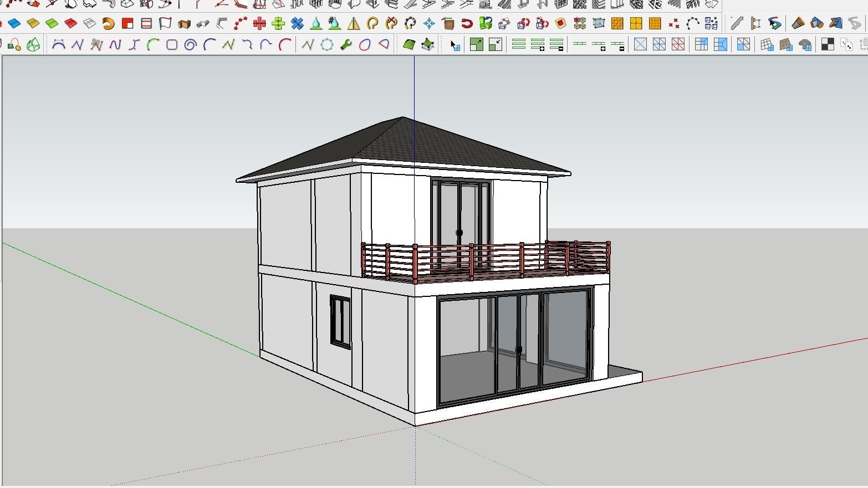Click the orange two-by-two grid icon
Screen dimensions: 868x488
[x=636, y=23]
